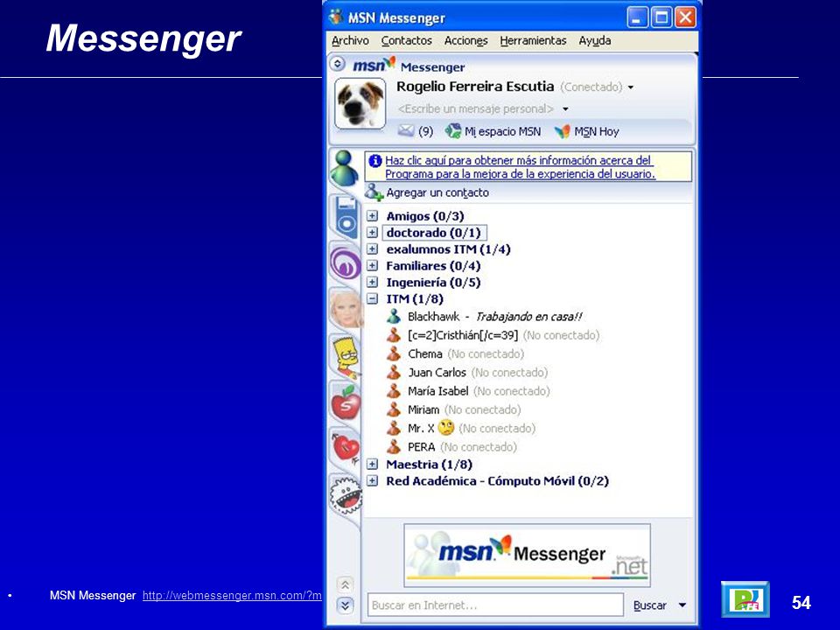Expand the exalumnos ITM (1/4) group
The image size is (840, 630).
pyautogui.click(x=373, y=249)
